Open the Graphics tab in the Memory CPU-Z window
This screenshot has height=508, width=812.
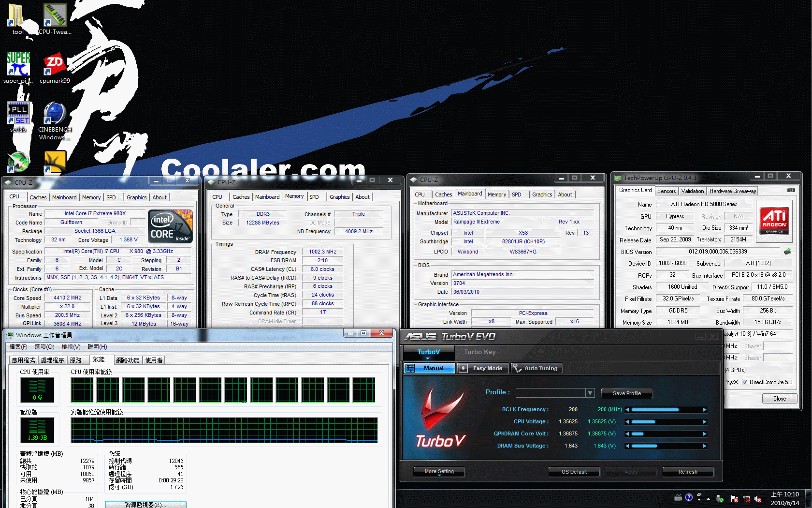coord(339,197)
